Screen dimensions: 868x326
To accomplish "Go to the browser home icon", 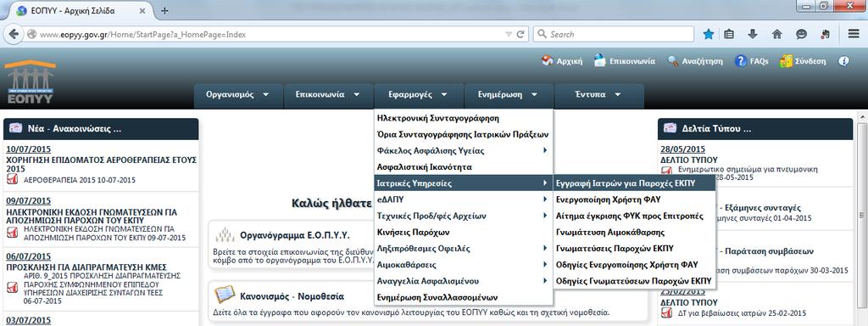I will click(776, 34).
